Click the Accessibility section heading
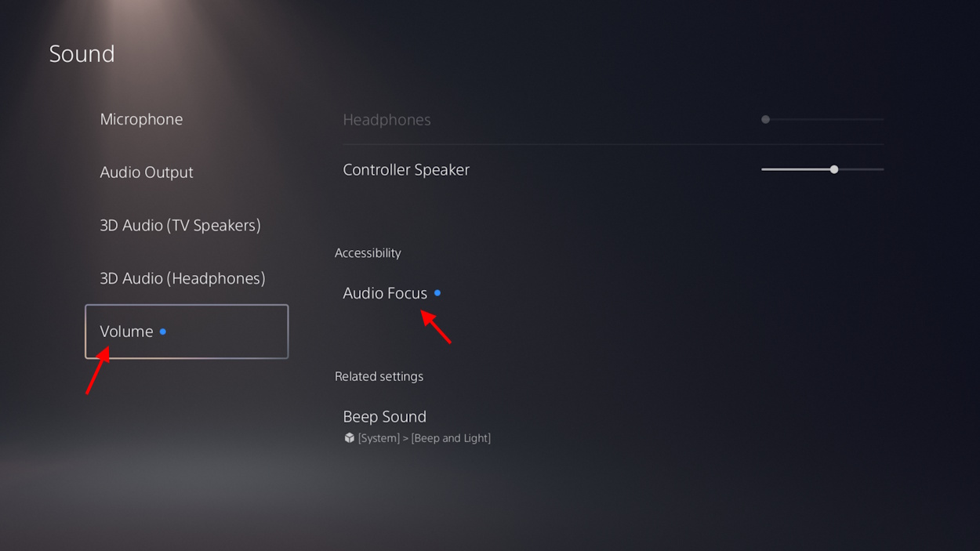The height and width of the screenshot is (551, 980). [368, 252]
